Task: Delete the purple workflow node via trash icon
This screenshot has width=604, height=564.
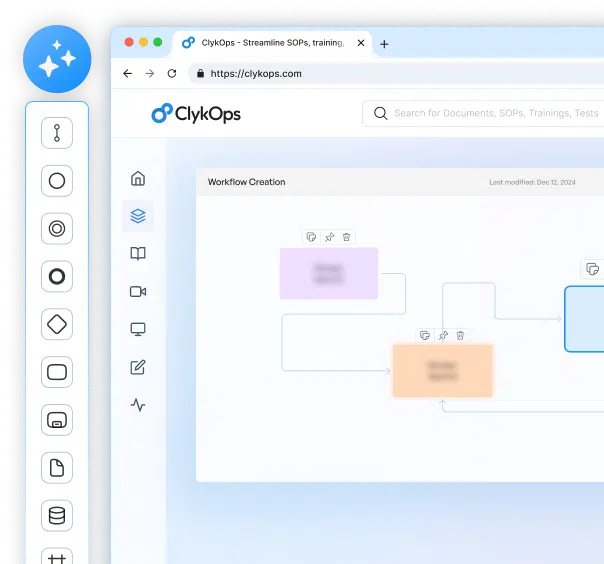Action: click(x=346, y=237)
